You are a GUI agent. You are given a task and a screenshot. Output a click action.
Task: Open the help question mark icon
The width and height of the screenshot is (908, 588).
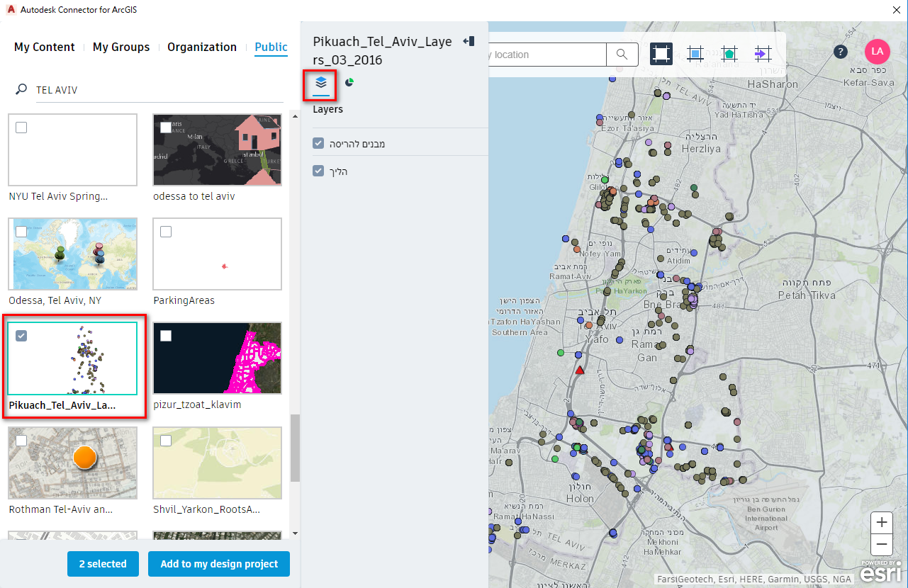pyautogui.click(x=840, y=52)
